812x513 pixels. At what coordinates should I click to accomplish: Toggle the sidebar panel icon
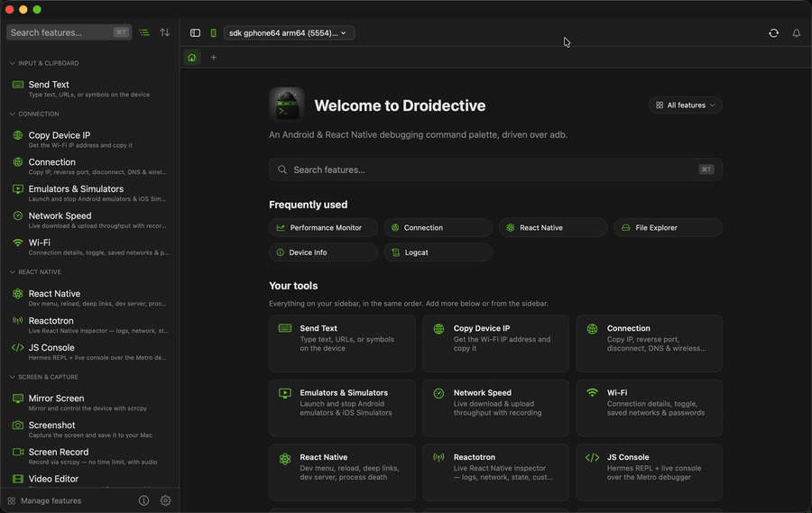tap(195, 32)
